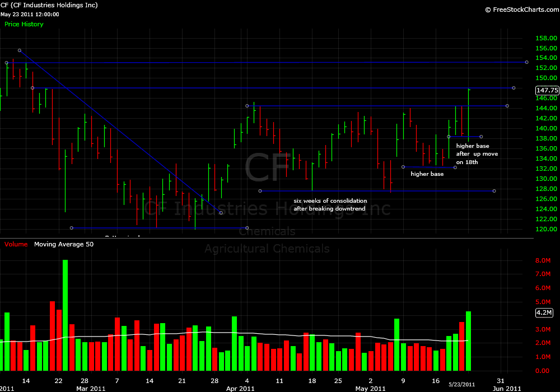Click the 4.2M current volume tag
The height and width of the screenshot is (392, 560).
tap(544, 312)
